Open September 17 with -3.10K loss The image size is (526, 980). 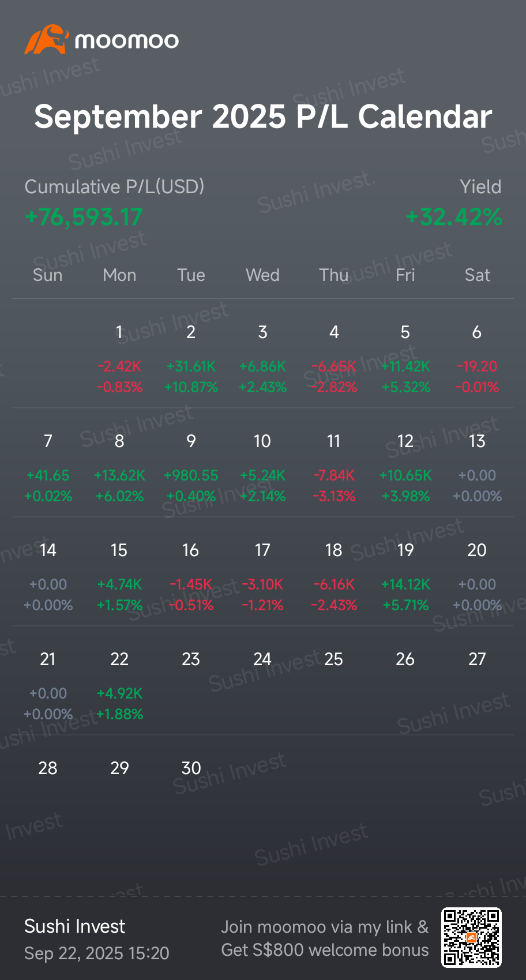pyautogui.click(x=262, y=577)
